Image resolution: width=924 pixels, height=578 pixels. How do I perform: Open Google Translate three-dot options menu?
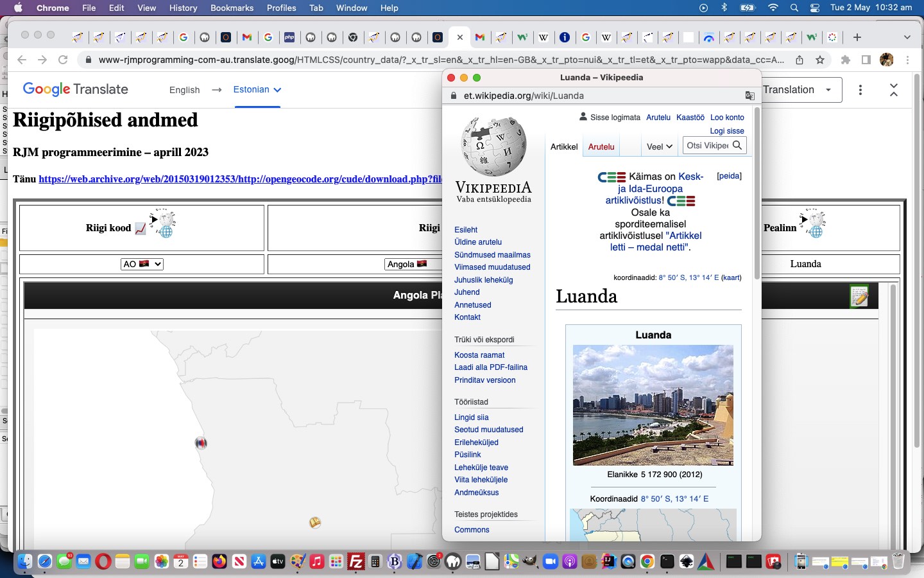860,90
